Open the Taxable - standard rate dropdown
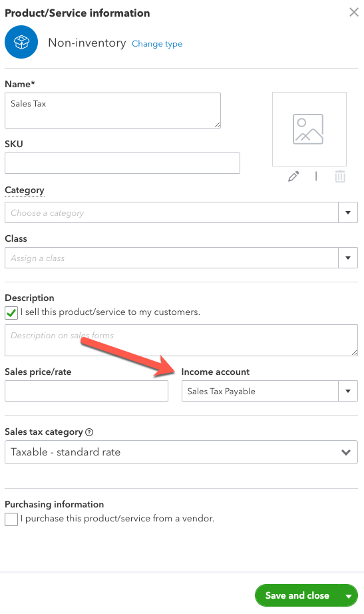364x614 pixels. click(x=181, y=452)
